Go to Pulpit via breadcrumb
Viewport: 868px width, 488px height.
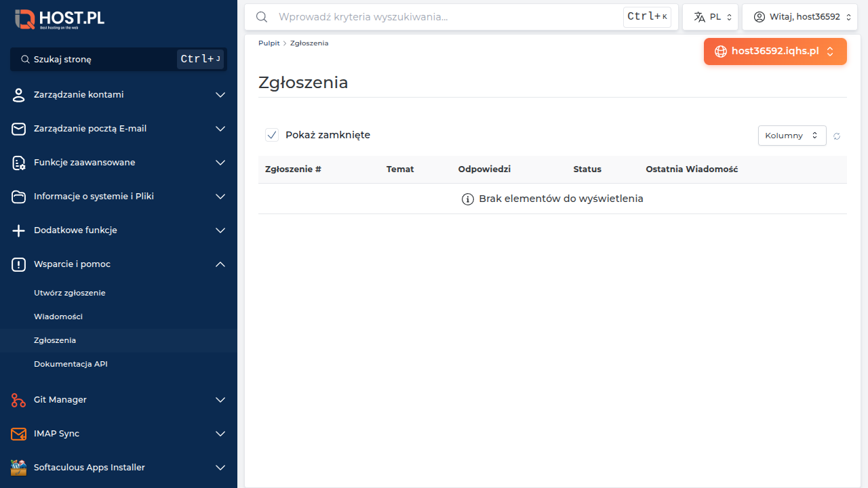point(269,43)
